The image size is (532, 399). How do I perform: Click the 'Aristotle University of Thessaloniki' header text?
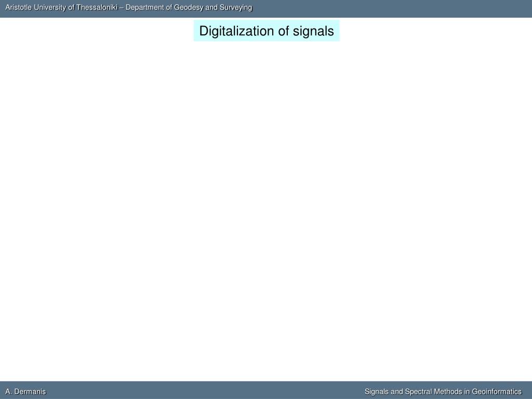61,7
